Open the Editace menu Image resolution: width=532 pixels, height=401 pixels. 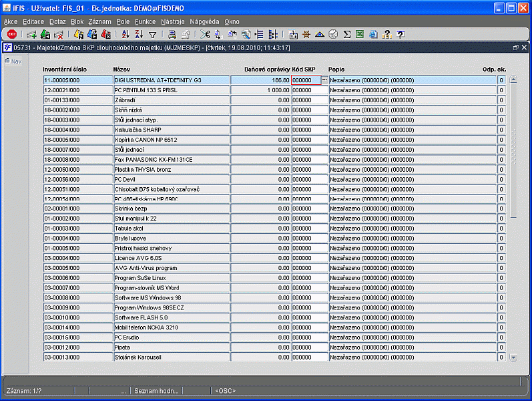coord(33,22)
